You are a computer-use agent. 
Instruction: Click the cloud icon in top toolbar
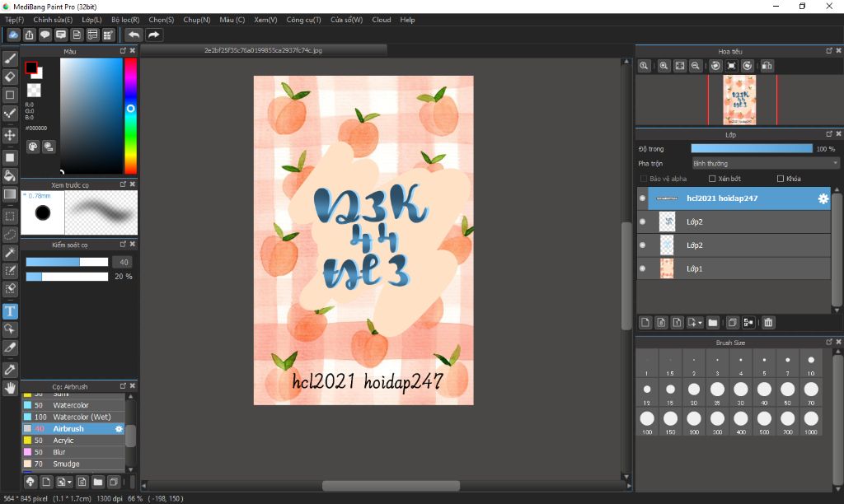tap(13, 35)
